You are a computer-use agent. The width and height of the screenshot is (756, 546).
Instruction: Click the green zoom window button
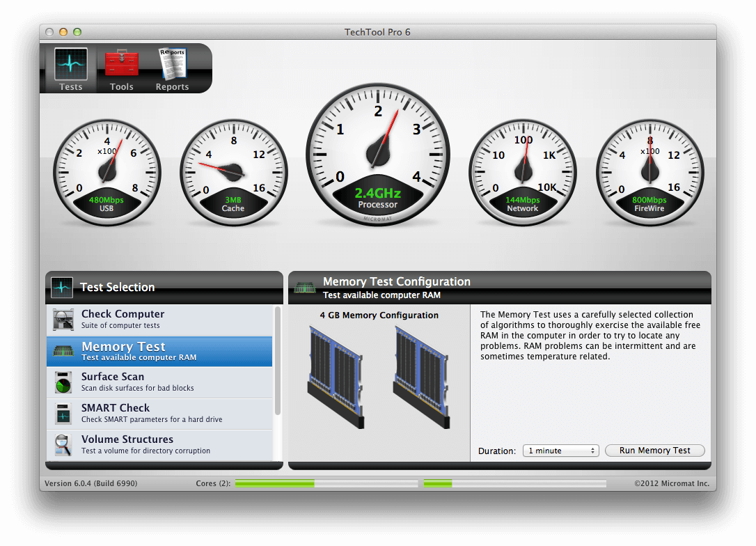coord(77,32)
